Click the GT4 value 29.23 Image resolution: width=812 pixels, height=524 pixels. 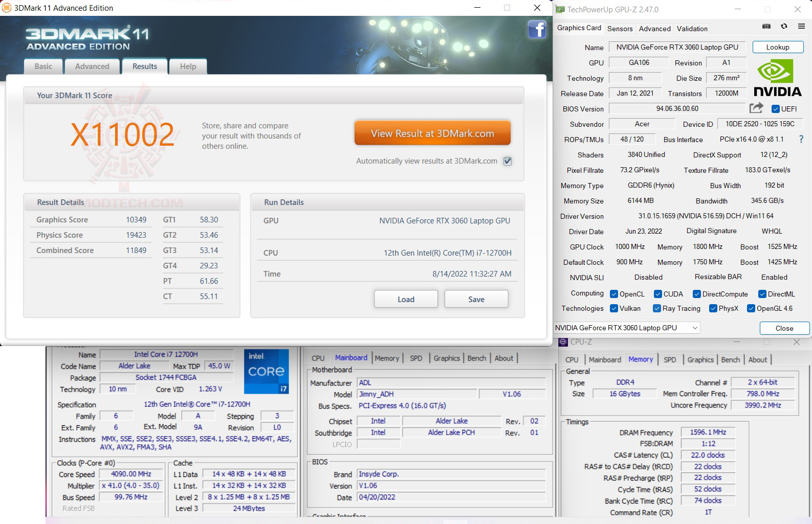(x=209, y=266)
